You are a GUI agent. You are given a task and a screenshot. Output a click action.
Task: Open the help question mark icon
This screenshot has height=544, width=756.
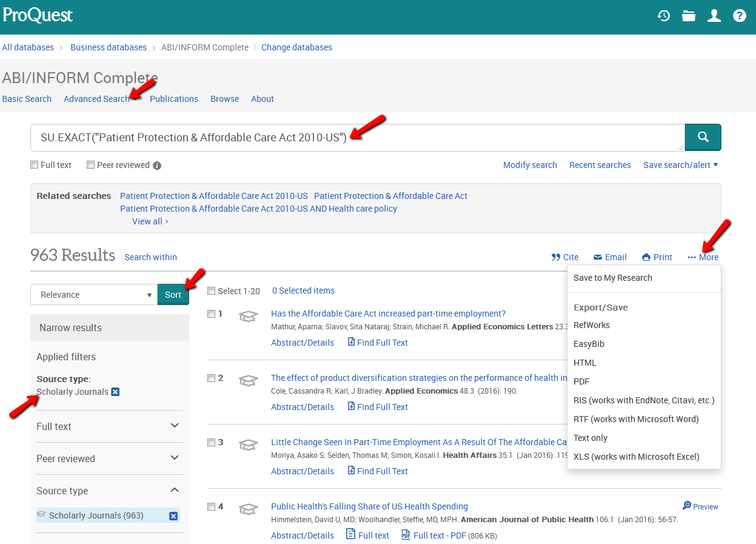[740, 16]
